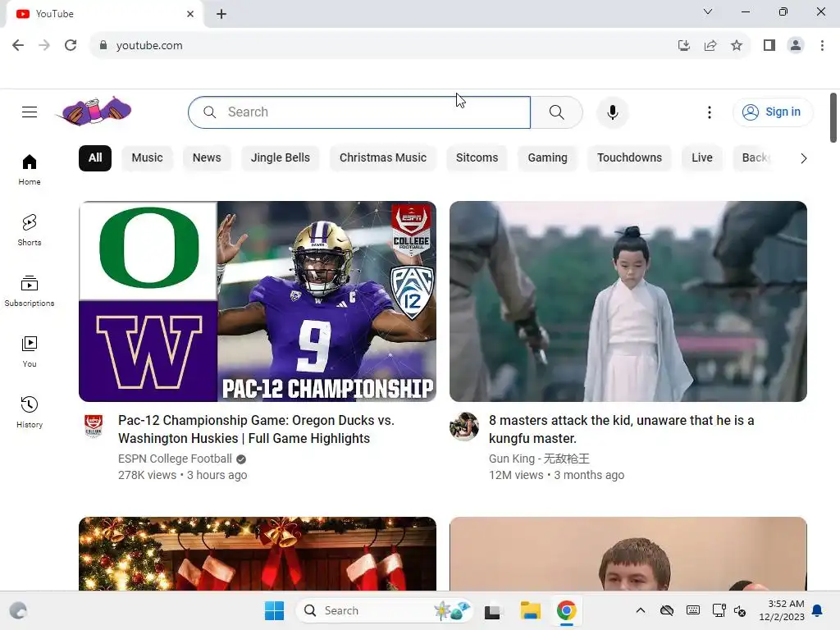Open the Windows Start menu
The height and width of the screenshot is (630, 840).
pyautogui.click(x=274, y=610)
